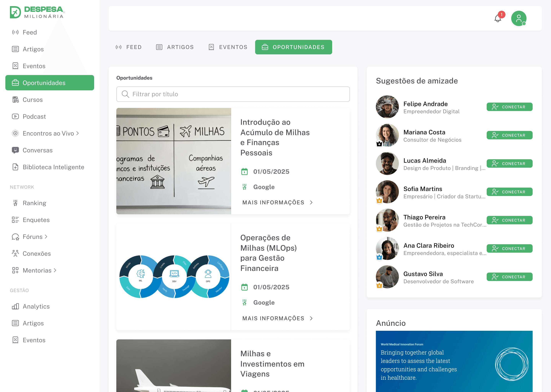
Task: Select Oportunidades in the sidebar
Action: [50, 83]
